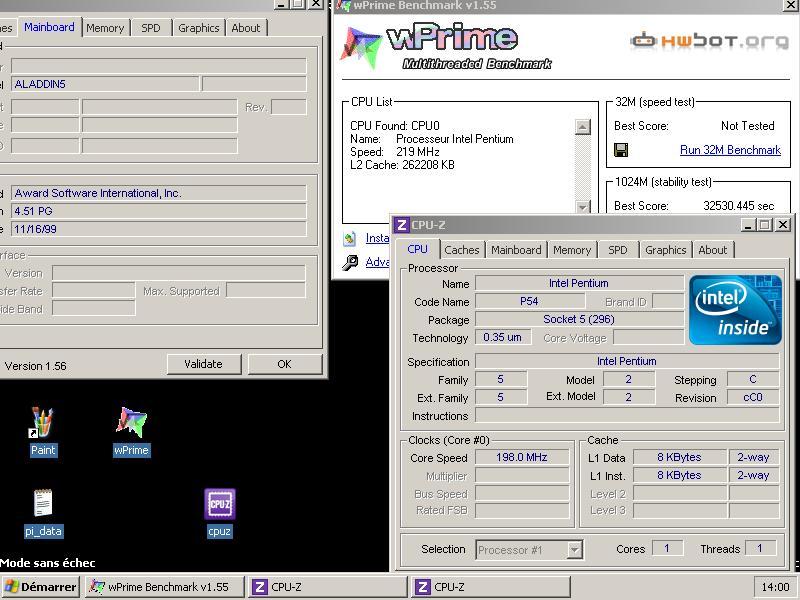The image size is (800, 600).
Task: Open the Démarrer start button
Action: pyautogui.click(x=40, y=587)
